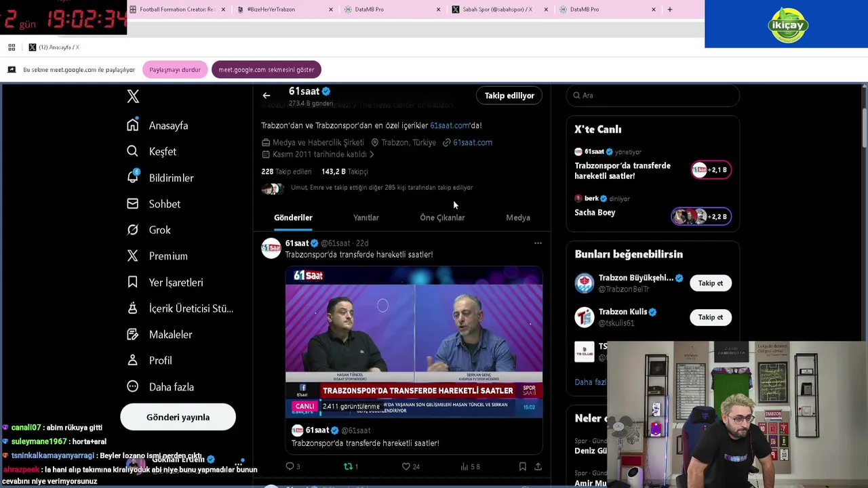The image size is (868, 488).
Task: Bookmark the 61saat post
Action: [522, 466]
